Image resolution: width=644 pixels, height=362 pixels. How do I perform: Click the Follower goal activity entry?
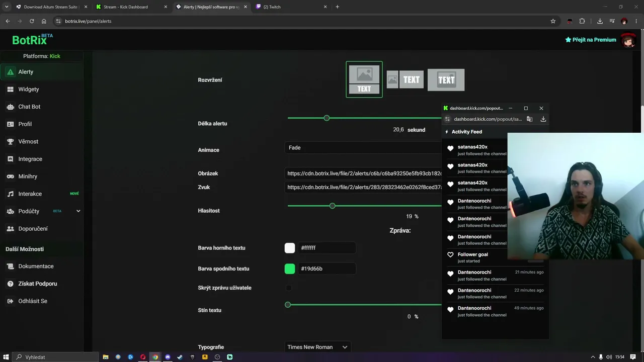pos(495,257)
